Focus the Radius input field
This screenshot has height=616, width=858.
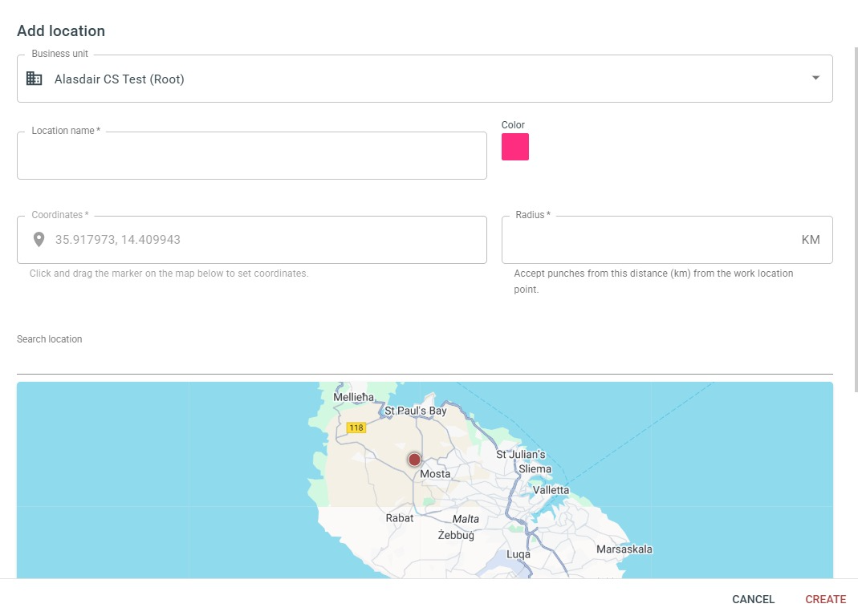[x=667, y=240]
